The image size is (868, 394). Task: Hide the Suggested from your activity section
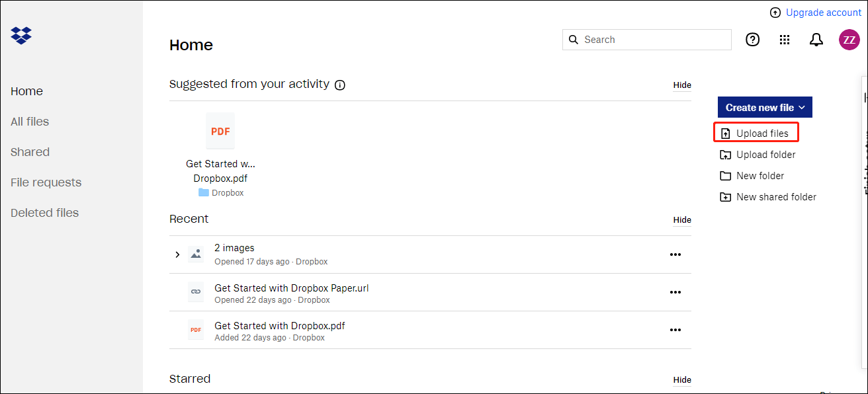(681, 85)
